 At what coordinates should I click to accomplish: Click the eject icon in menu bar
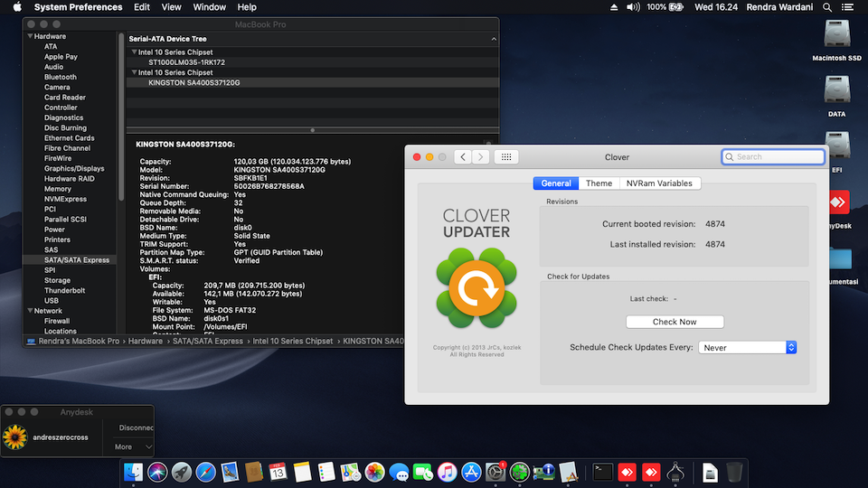614,7
